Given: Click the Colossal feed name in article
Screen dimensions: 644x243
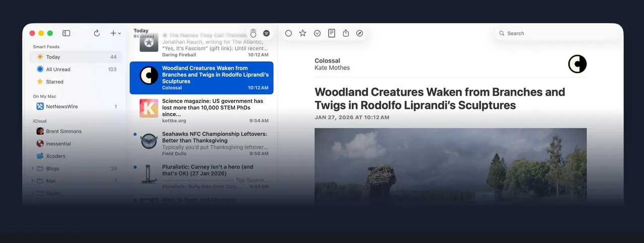Looking at the screenshot, I should (x=328, y=60).
